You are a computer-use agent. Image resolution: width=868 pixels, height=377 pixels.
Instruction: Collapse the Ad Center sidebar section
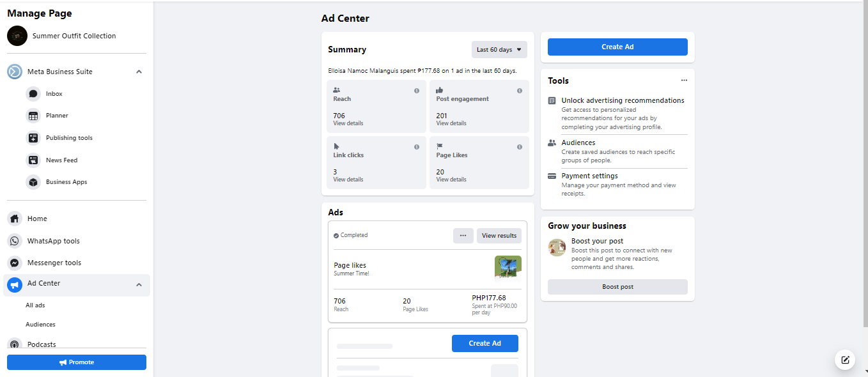point(139,284)
